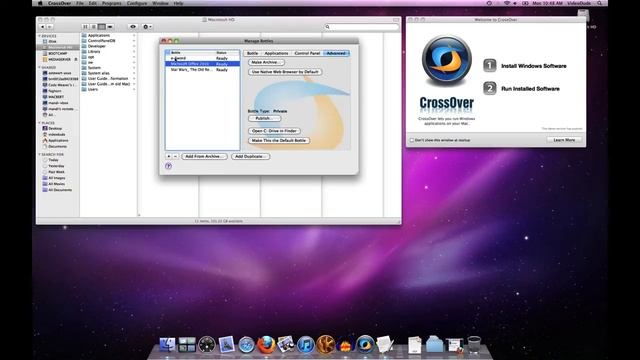Image resolution: width=640 pixels, height=360 pixels.
Task: Select iDisk in Finder sidebar
Action: point(53,41)
